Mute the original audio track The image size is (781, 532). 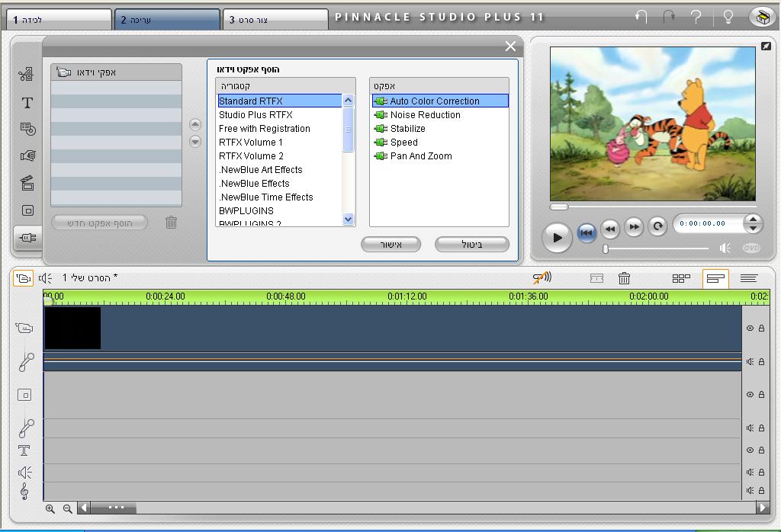click(750, 362)
